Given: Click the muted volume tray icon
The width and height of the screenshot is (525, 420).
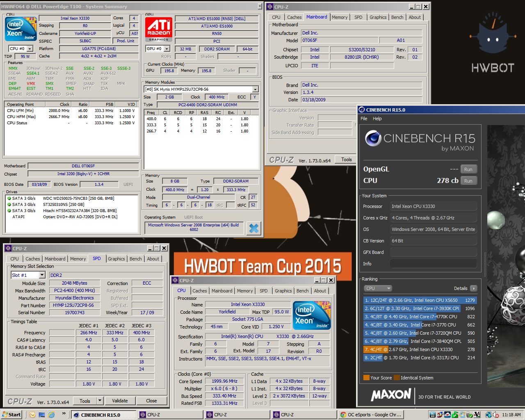Looking at the screenshot, I should 497,415.
